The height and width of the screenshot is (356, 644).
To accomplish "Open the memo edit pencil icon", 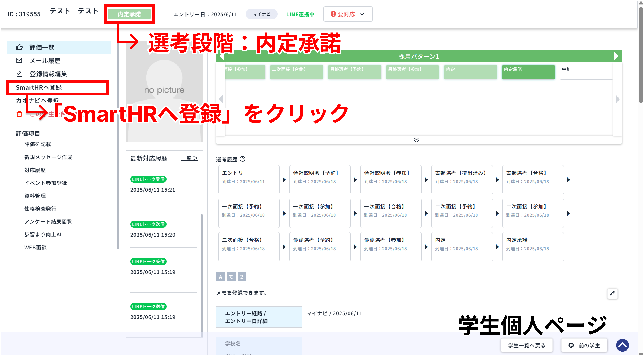I will (x=613, y=293).
